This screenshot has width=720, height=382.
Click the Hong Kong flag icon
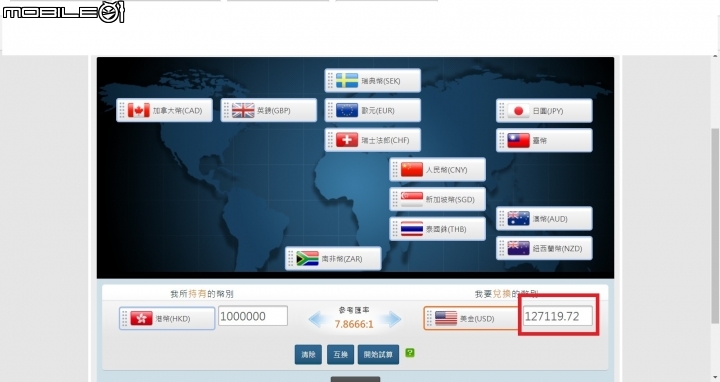coord(141,318)
